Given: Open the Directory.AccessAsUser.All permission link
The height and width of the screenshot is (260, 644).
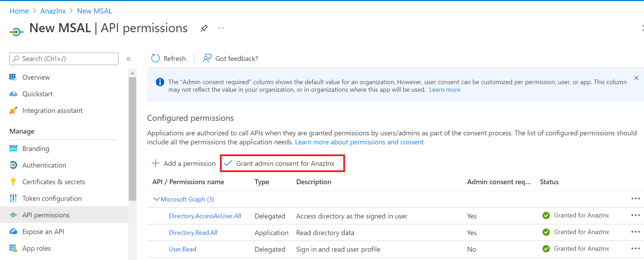Looking at the screenshot, I should coord(205,216).
